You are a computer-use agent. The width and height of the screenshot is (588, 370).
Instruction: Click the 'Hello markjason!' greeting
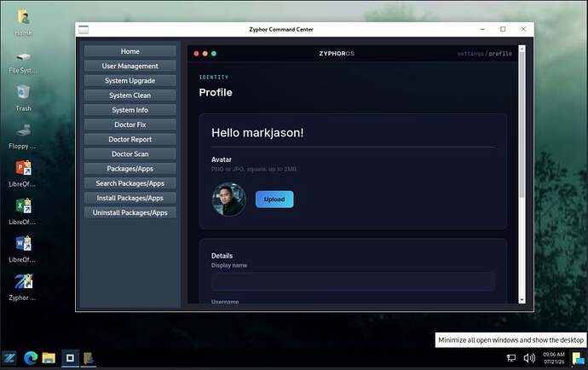pos(257,132)
